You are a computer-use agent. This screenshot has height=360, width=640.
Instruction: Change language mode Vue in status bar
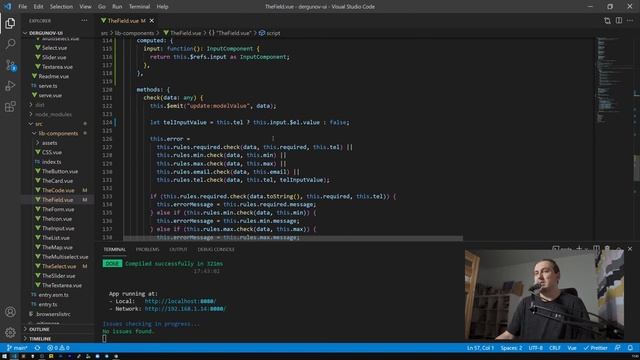tap(572, 348)
